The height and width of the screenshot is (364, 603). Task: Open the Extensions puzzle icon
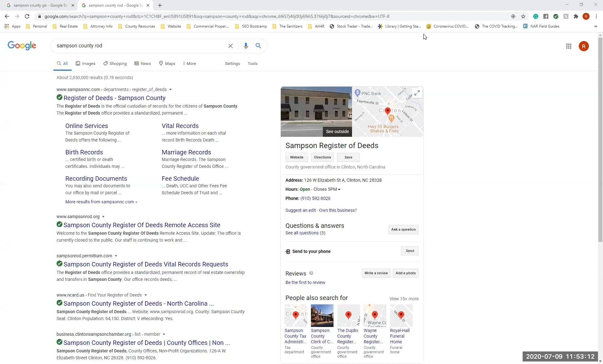pyautogui.click(x=576, y=16)
